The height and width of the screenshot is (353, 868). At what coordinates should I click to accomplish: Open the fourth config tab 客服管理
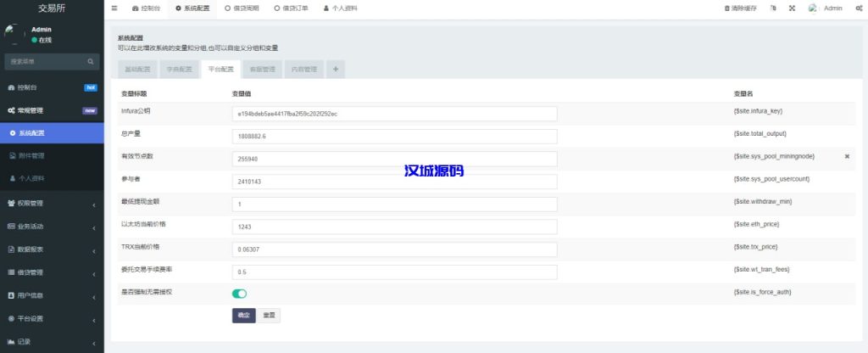click(x=263, y=70)
